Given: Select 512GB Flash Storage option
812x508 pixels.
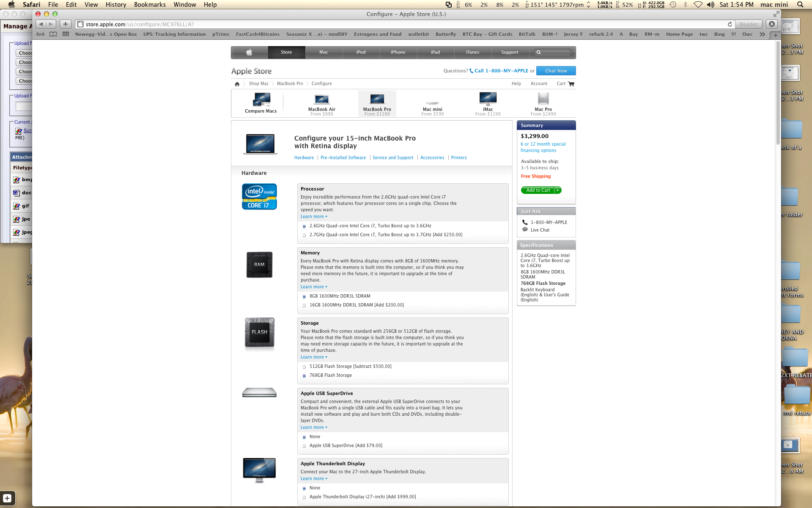Looking at the screenshot, I should point(304,367).
